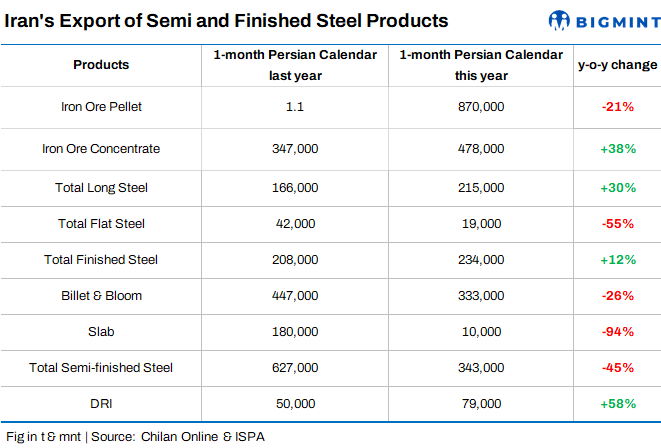The width and height of the screenshot is (661, 448).
Task: Click the Total Long Steel cell
Action: click(101, 187)
